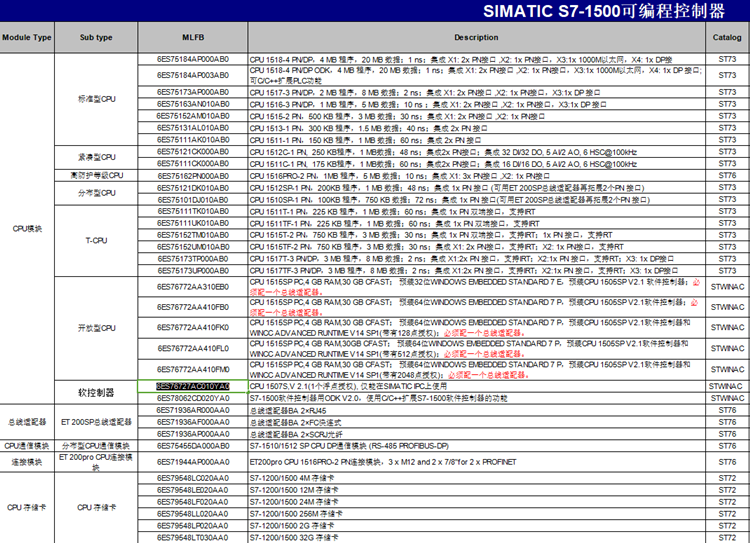Select cell 6ES71936AP000AA0
Screen dimensions: 750x543
point(193,434)
